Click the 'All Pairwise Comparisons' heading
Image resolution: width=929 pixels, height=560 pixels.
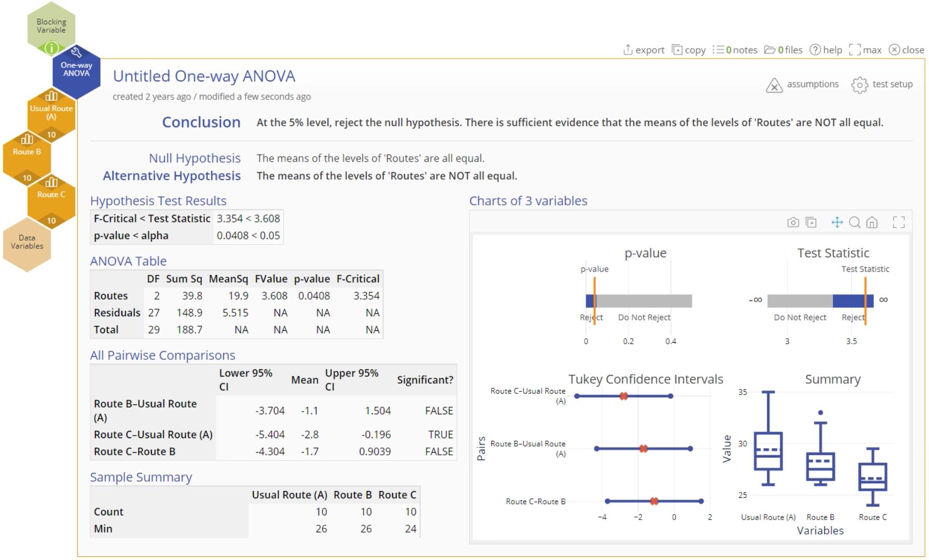163,355
